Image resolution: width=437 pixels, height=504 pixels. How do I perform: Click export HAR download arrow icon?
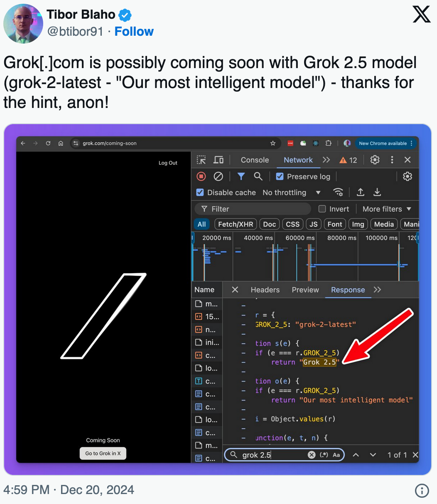[377, 192]
